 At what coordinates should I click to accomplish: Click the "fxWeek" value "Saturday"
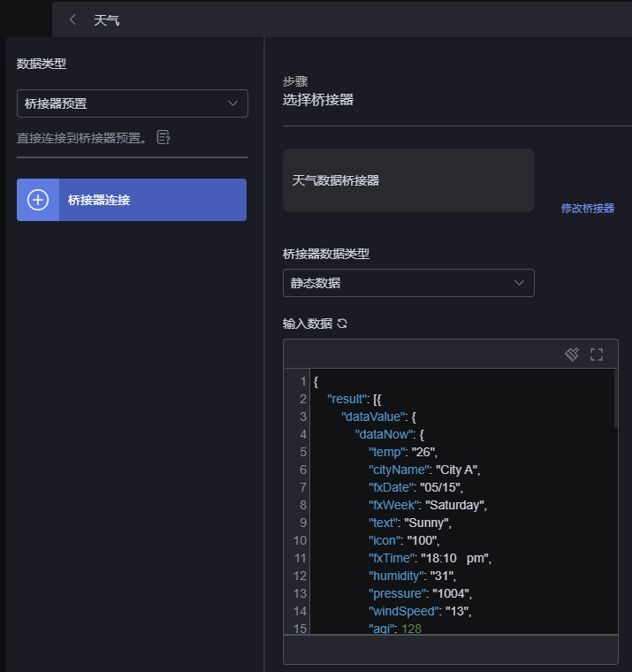point(454,505)
